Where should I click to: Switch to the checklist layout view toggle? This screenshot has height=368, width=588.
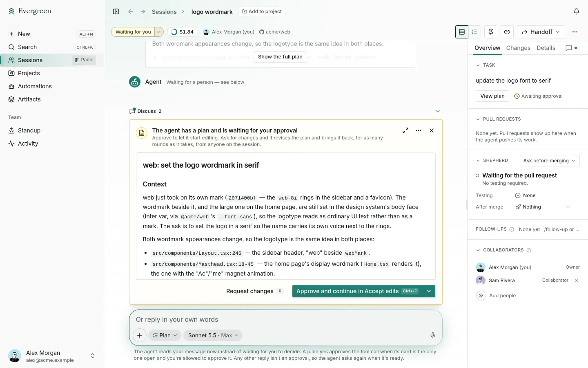coord(474,32)
